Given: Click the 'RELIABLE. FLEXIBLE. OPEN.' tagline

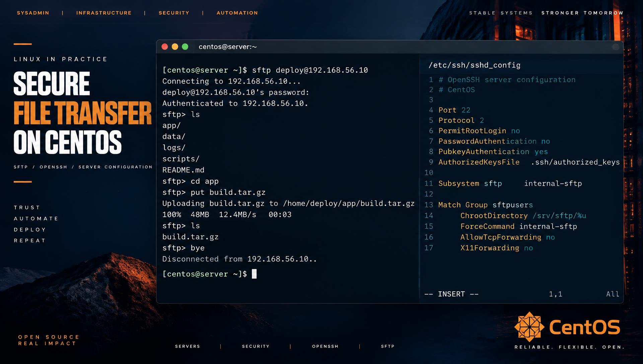Looking at the screenshot, I should pos(570,347).
